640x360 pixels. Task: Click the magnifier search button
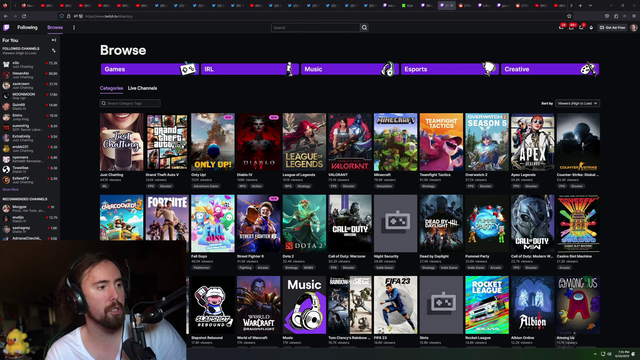(x=364, y=27)
